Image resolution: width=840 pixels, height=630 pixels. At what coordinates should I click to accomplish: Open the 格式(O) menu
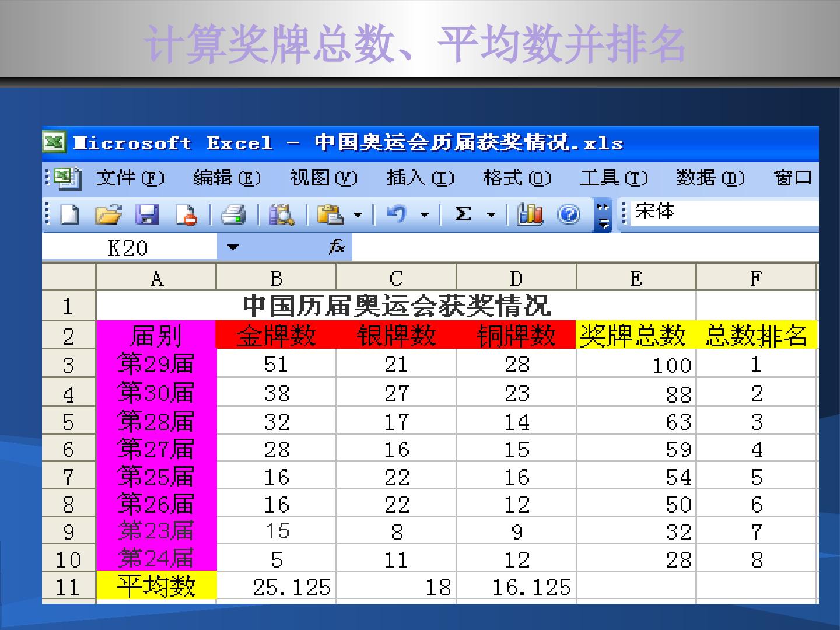[517, 177]
